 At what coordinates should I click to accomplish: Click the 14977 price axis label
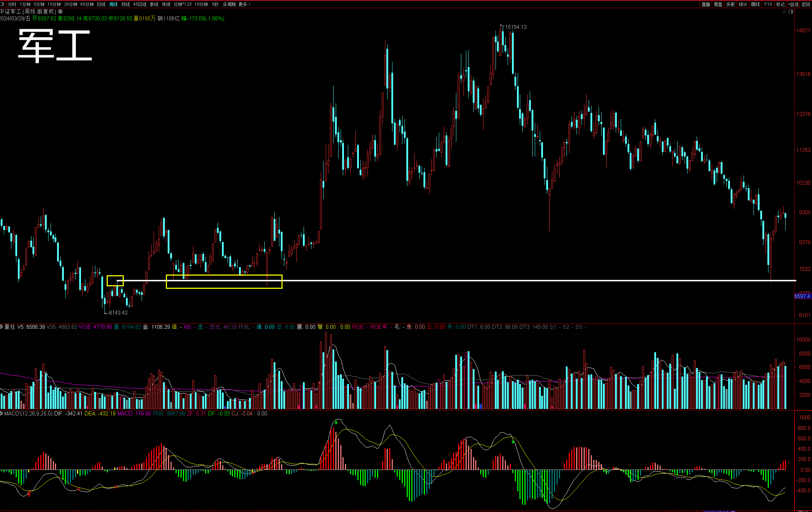point(803,31)
